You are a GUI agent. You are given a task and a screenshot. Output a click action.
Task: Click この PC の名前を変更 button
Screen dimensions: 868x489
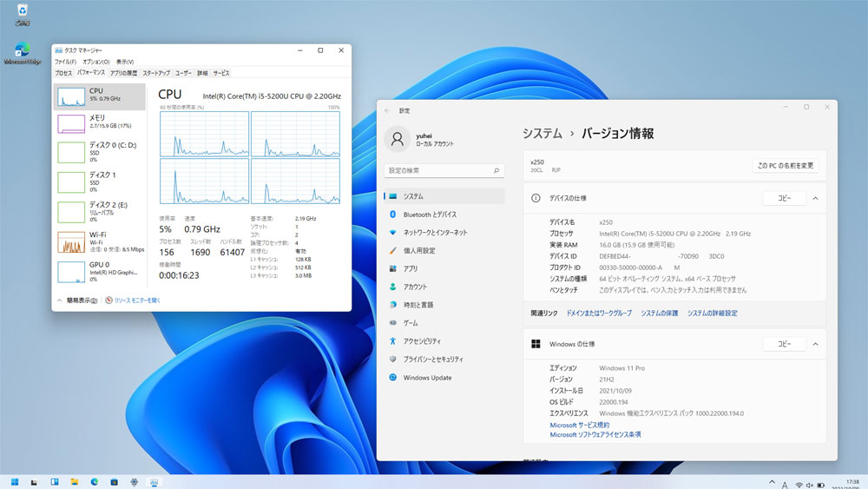786,166
